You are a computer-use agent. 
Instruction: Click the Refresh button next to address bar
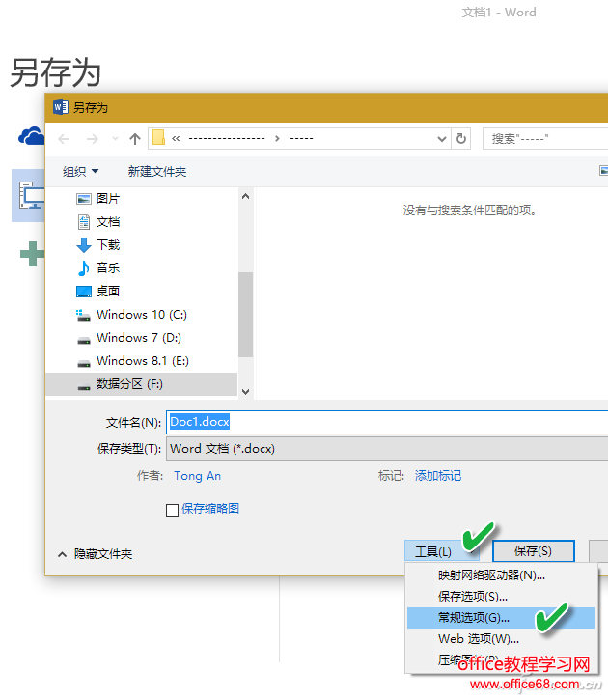(x=461, y=139)
